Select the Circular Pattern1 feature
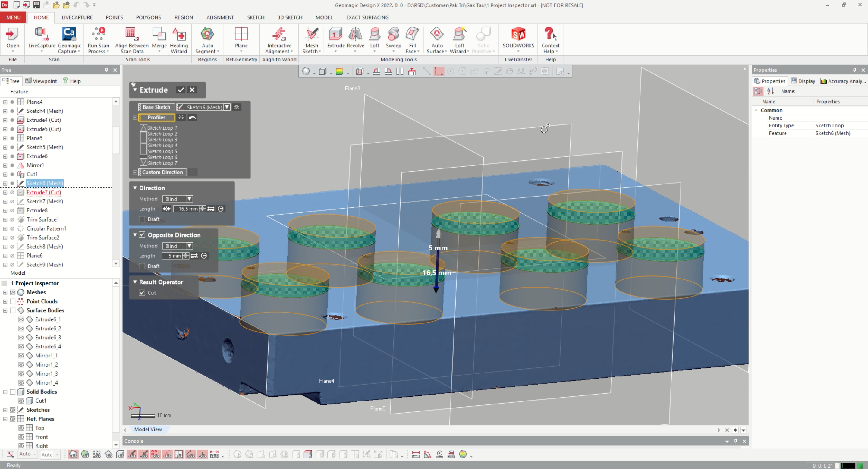Screen dimensions: 868x469 (46, 228)
